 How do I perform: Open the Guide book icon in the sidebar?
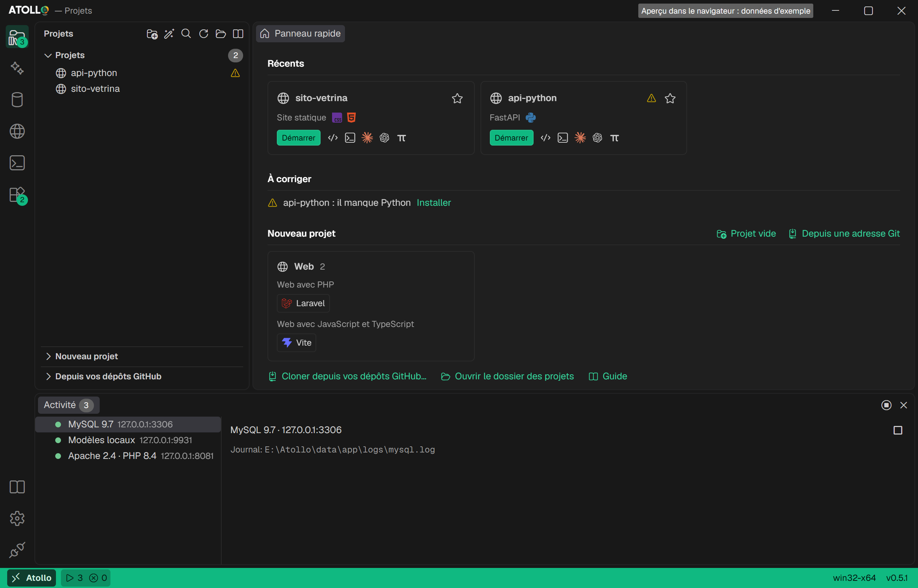[17, 487]
